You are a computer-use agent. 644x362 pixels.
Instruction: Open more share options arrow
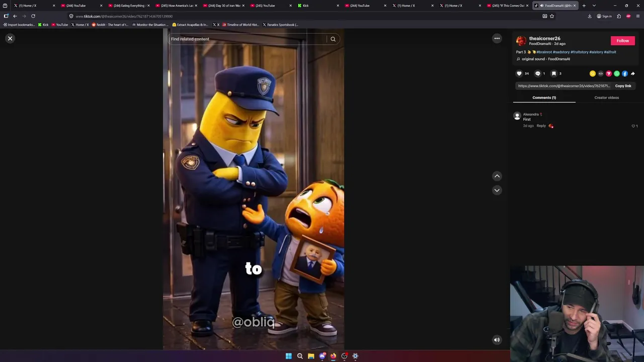point(633,73)
